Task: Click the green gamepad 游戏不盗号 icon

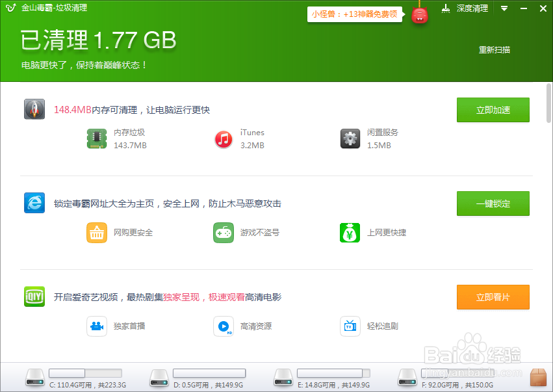Action: point(224,233)
